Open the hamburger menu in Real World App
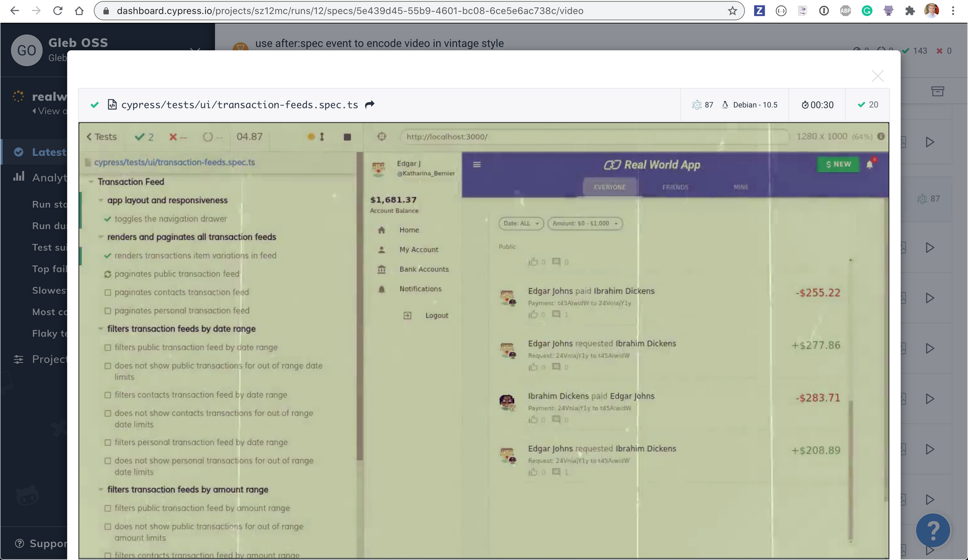Image resolution: width=968 pixels, height=560 pixels. [x=477, y=165]
